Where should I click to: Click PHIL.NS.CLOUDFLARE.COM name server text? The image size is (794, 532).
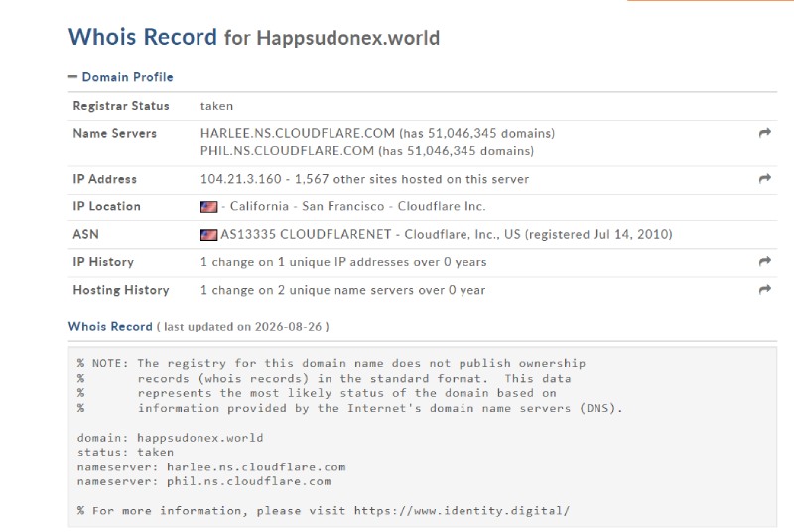pyautogui.click(x=287, y=150)
